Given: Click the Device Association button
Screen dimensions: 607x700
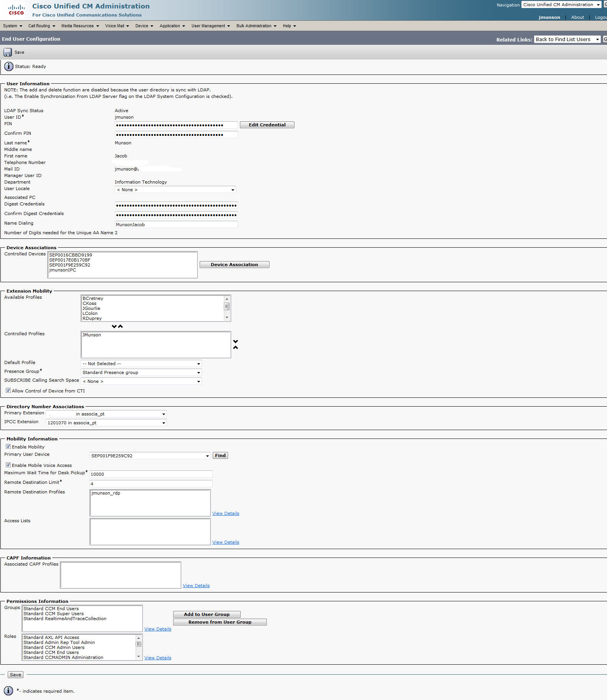Looking at the screenshot, I should [234, 265].
